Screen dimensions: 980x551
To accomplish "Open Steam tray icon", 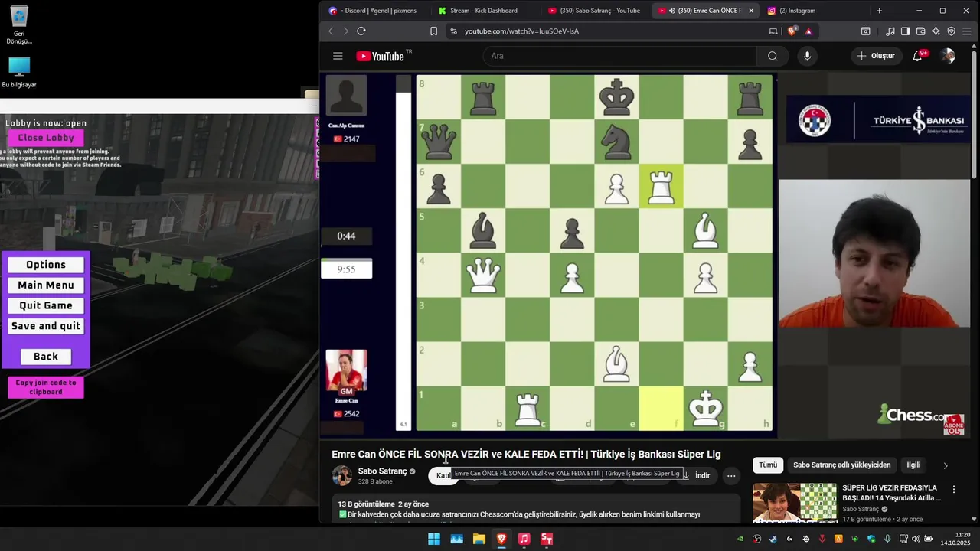I will pyautogui.click(x=772, y=539).
